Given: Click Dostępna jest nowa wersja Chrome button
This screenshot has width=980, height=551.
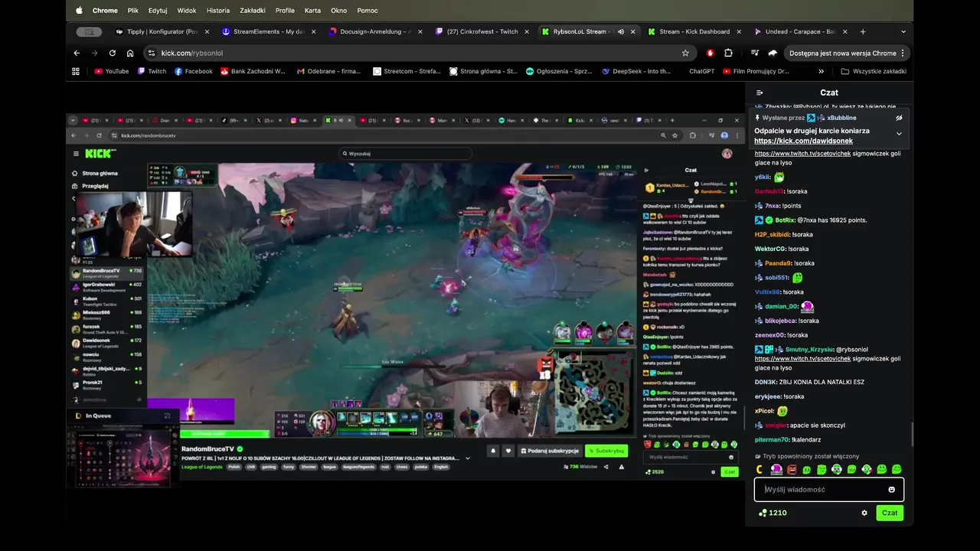Looking at the screenshot, I should (848, 53).
